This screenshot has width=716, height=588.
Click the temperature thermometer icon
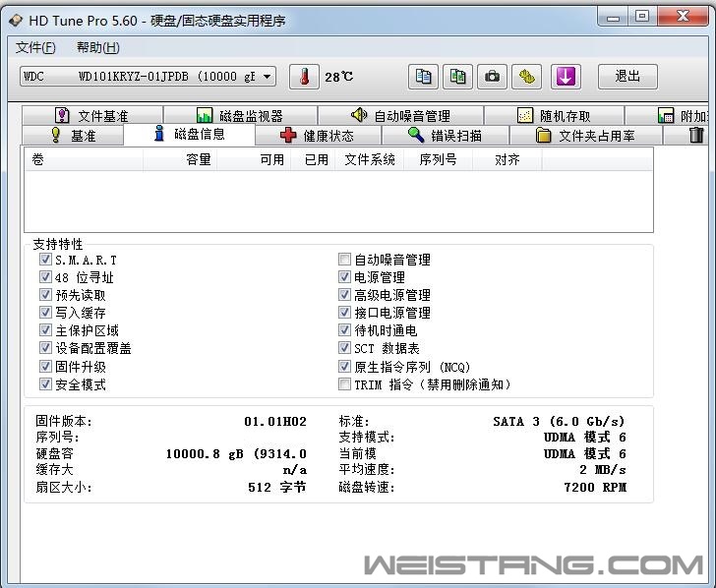(x=304, y=77)
